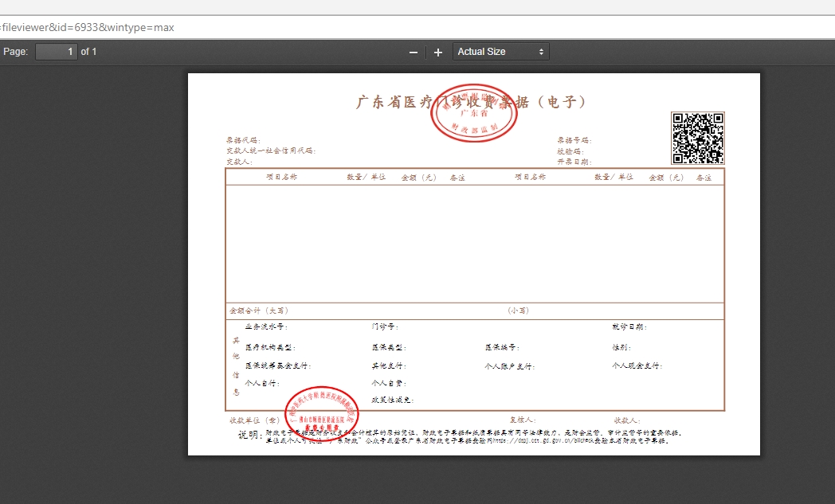Click the browser address bar URL
This screenshot has height=504, width=835.
click(x=88, y=27)
